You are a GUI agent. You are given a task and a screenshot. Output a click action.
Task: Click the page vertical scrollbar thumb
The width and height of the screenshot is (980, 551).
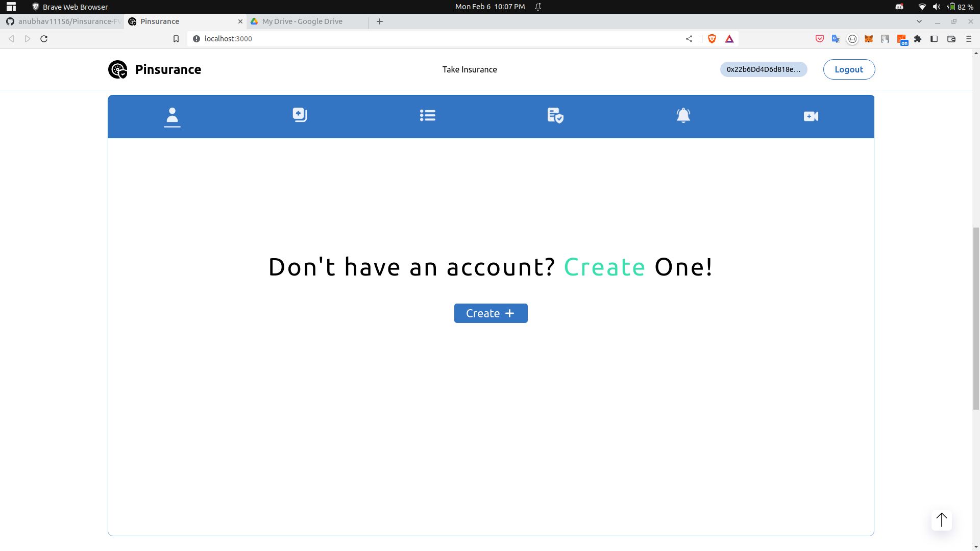976,318
